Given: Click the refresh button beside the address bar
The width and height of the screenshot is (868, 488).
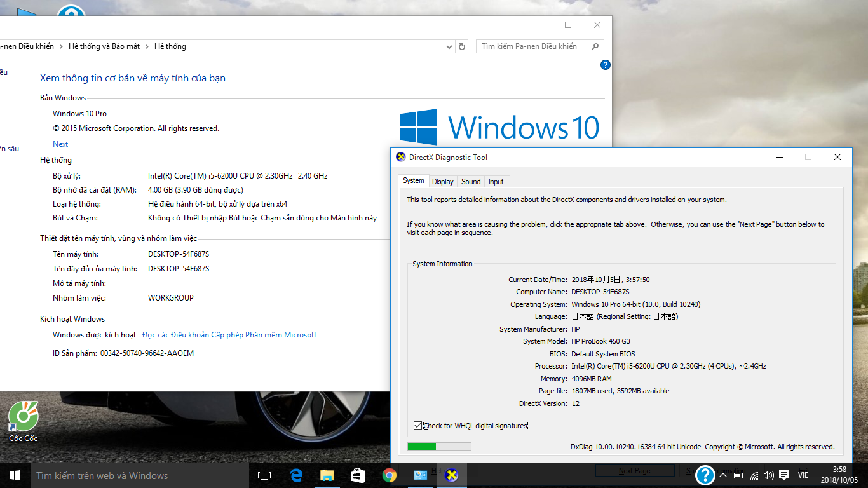Looking at the screenshot, I should click(x=463, y=46).
